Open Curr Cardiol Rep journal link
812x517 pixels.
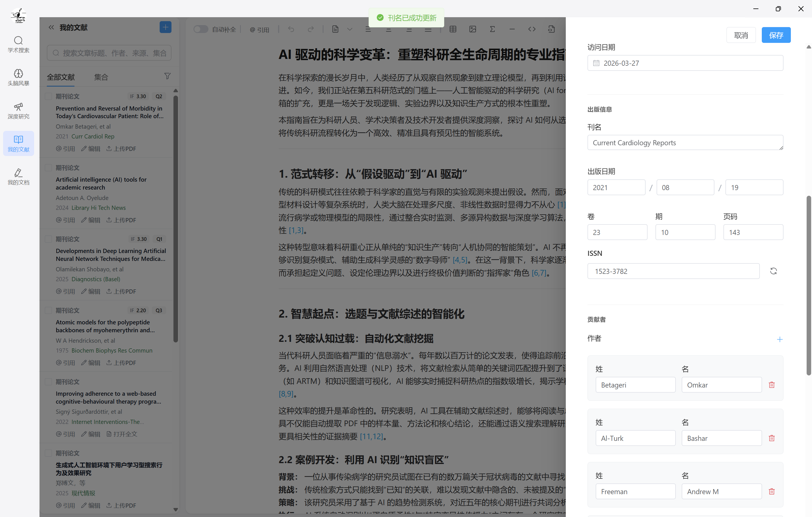tap(93, 136)
